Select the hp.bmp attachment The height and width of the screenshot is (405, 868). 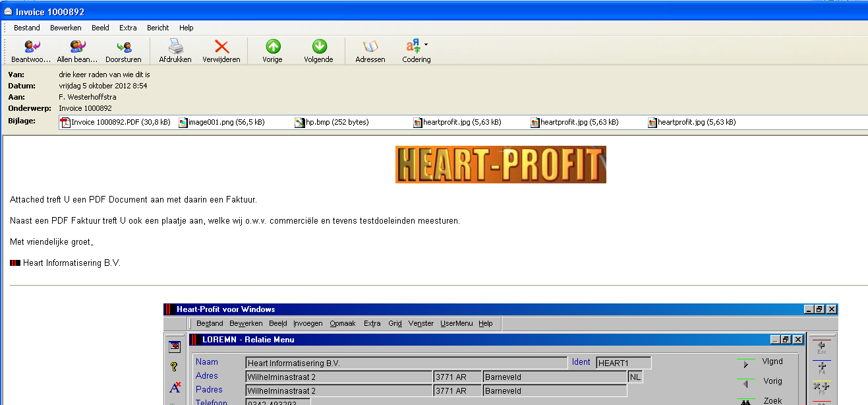coord(332,122)
